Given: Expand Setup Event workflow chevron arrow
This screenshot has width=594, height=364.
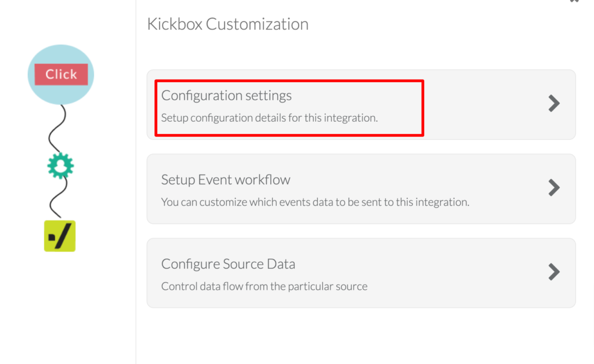Looking at the screenshot, I should point(554,187).
